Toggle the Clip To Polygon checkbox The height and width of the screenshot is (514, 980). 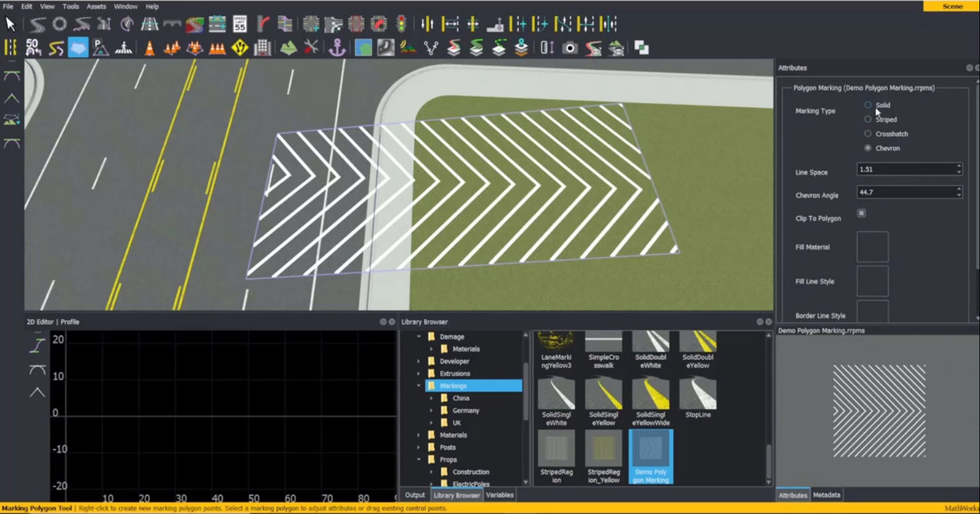(x=861, y=213)
